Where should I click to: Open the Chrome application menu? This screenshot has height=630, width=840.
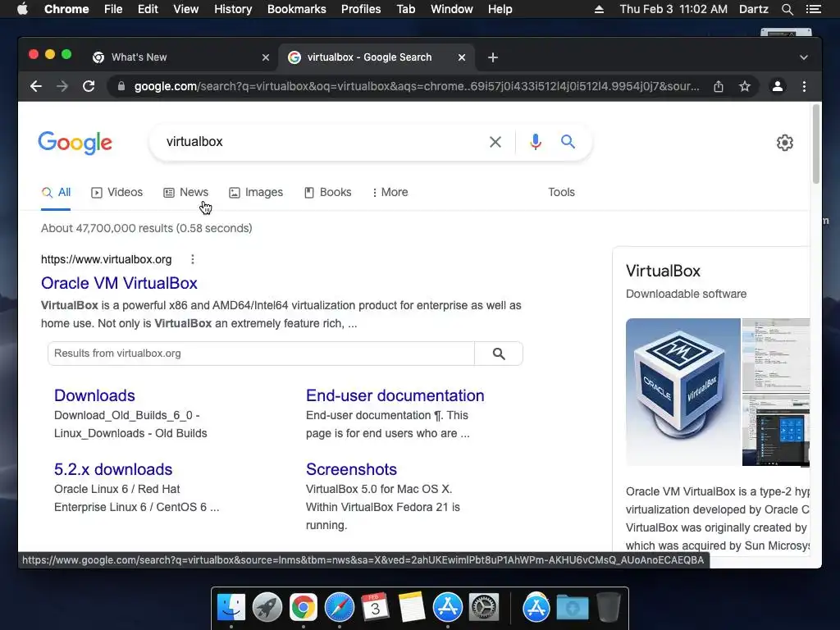(x=66, y=9)
